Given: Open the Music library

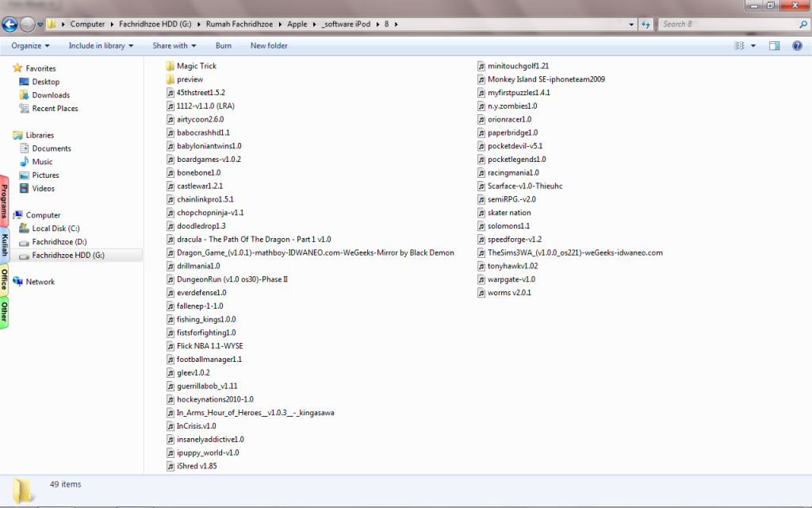Looking at the screenshot, I should pyautogui.click(x=42, y=162).
